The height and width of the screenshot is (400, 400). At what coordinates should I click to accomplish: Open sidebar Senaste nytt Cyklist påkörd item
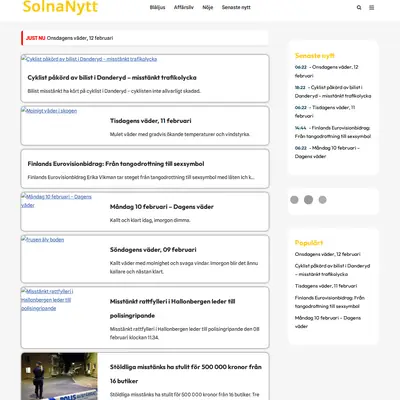333,91
